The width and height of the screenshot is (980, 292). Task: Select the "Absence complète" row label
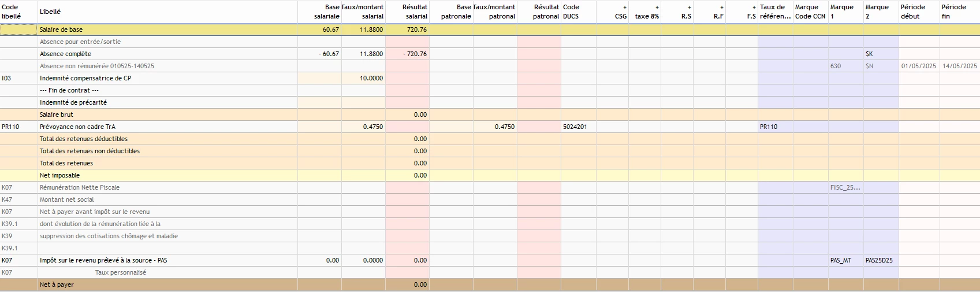(x=65, y=54)
